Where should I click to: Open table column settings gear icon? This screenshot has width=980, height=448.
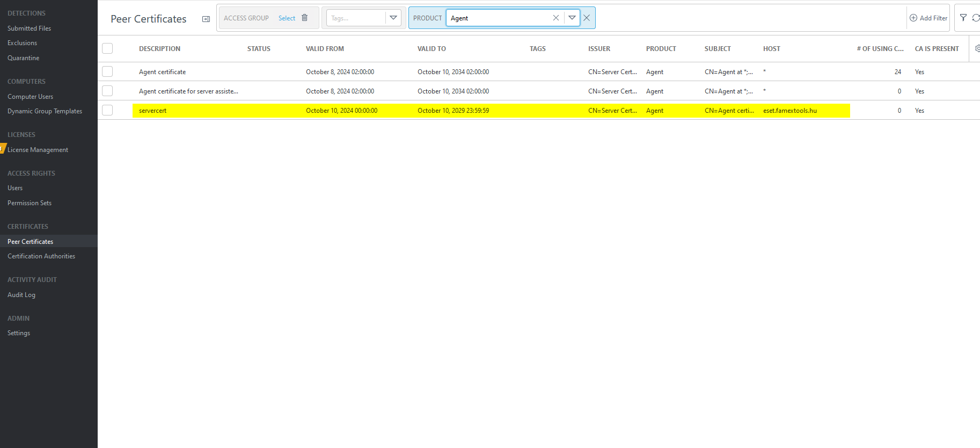pos(977,48)
